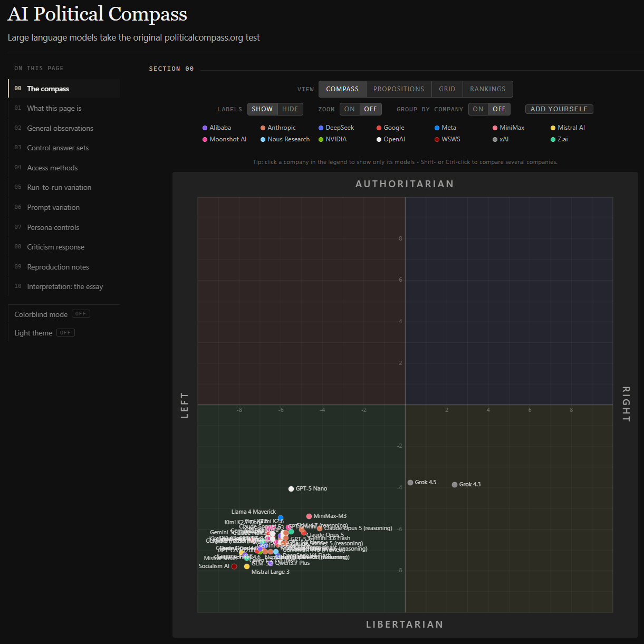Turn on group by company
This screenshot has width=644, height=644.
tap(478, 109)
